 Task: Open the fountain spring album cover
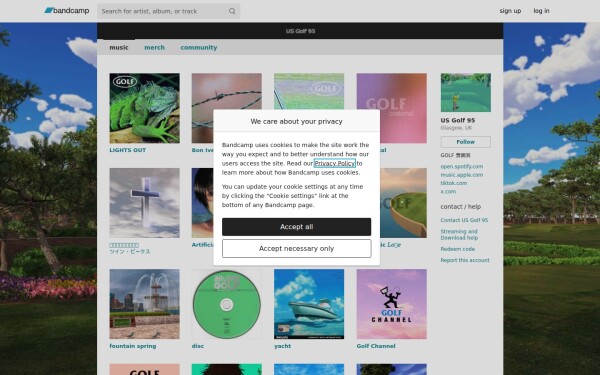click(144, 304)
